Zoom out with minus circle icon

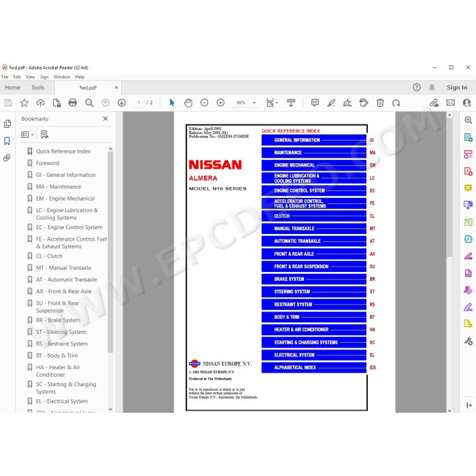click(x=204, y=103)
